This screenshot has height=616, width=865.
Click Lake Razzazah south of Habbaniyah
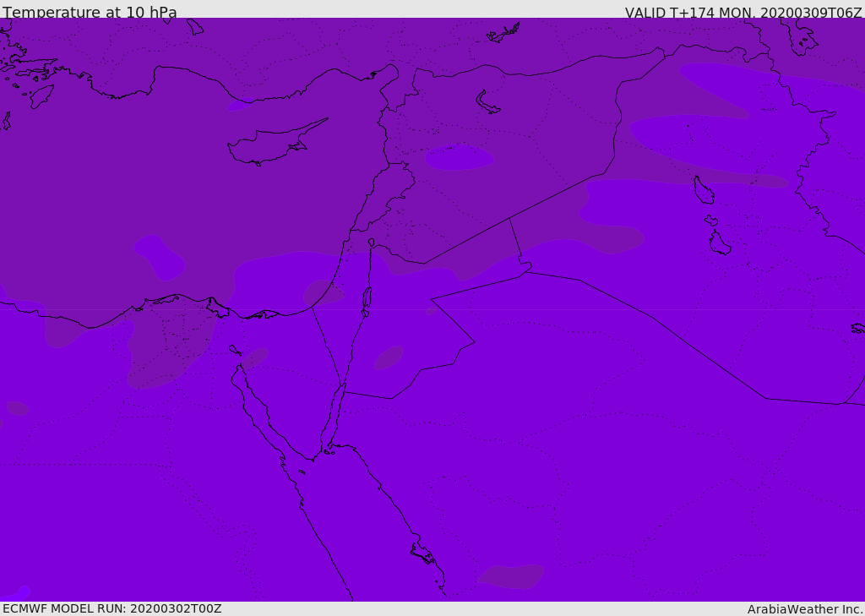click(720, 243)
